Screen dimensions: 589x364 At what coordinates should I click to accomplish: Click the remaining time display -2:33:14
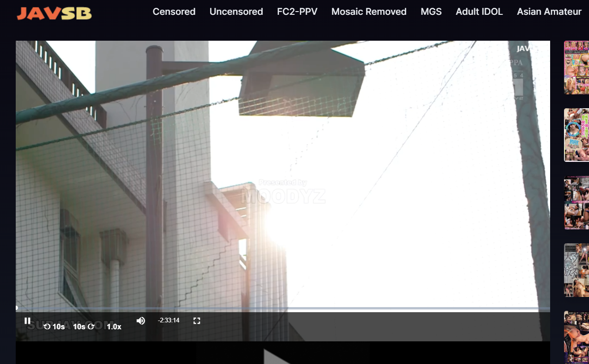[x=168, y=321]
